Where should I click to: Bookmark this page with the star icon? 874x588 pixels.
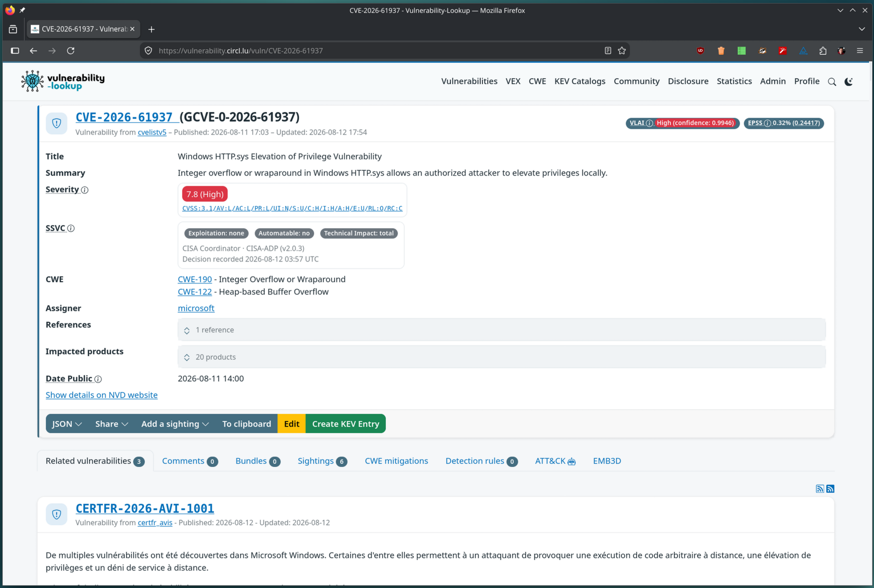pyautogui.click(x=622, y=51)
